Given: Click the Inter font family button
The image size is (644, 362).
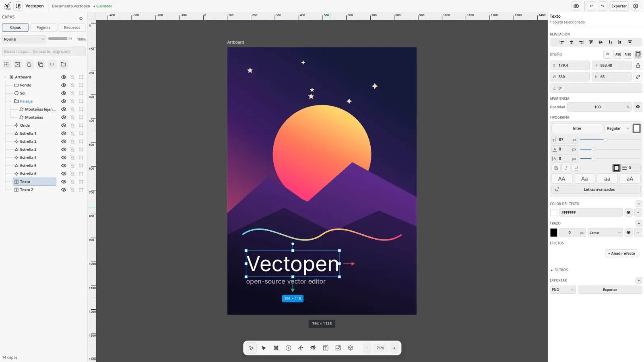Looking at the screenshot, I should [x=577, y=128].
